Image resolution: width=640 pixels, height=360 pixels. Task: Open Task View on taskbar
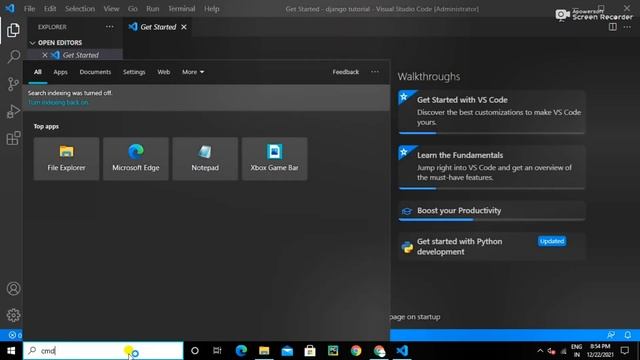pos(217,351)
